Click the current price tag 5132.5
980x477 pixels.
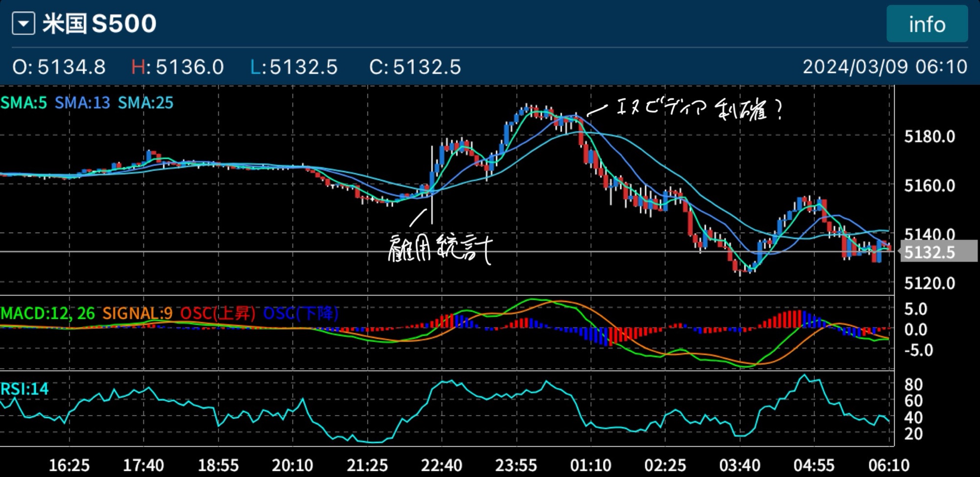(x=929, y=252)
